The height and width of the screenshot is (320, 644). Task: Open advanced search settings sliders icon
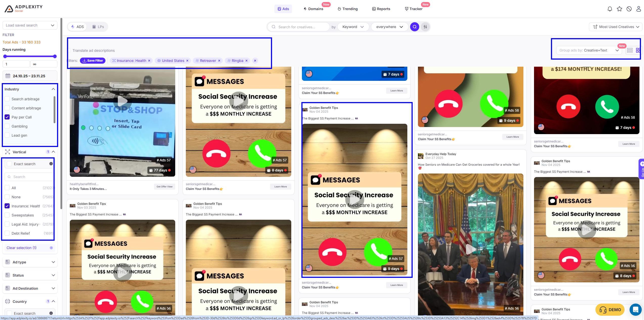pos(425,27)
